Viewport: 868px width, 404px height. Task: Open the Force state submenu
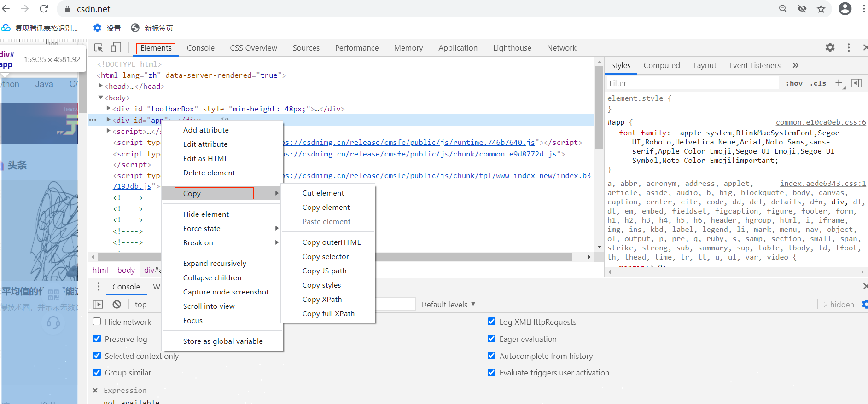coord(222,228)
